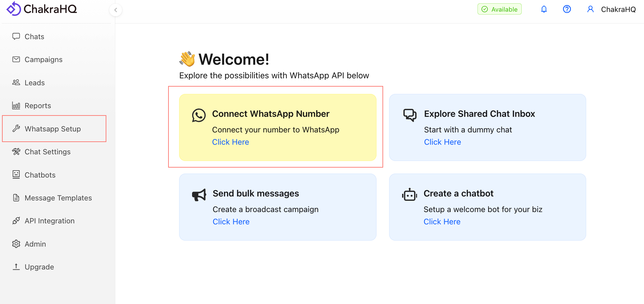Open the help question mark icon

click(567, 9)
